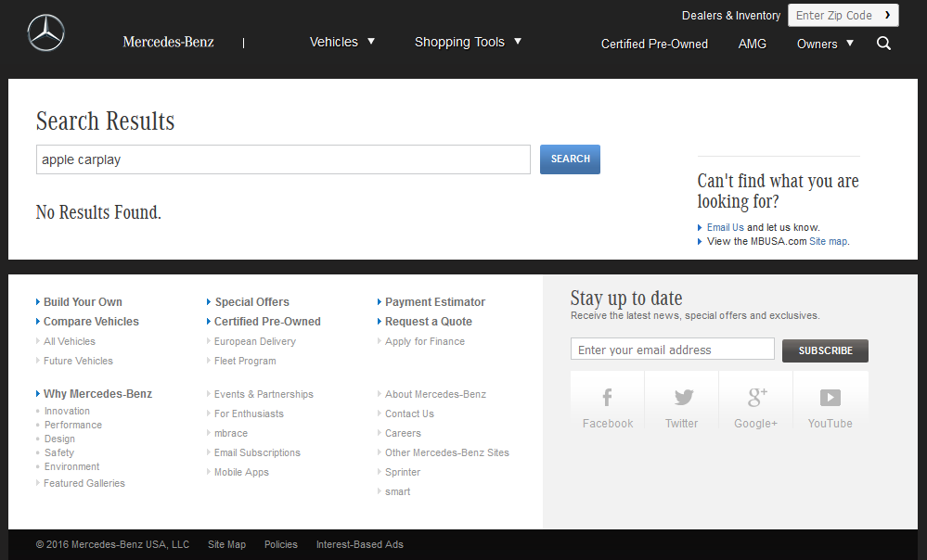Viewport: 927px width, 560px height.
Task: Open Compare Vehicles footer link
Action: [91, 322]
